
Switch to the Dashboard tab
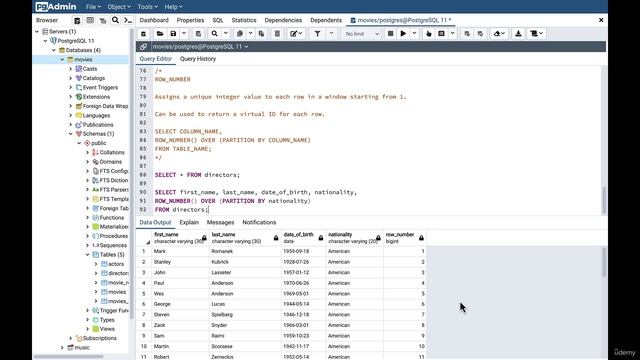154,20
